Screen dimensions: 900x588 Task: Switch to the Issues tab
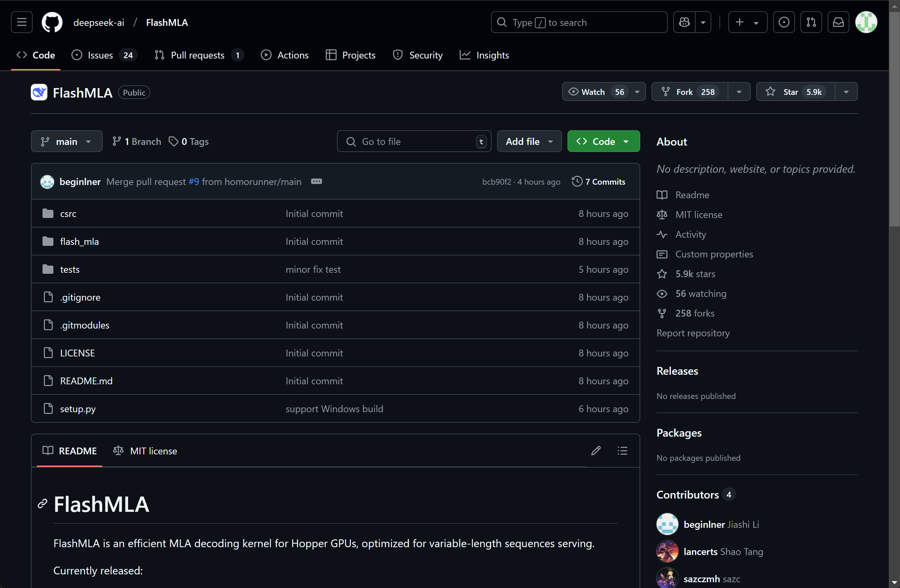point(104,55)
